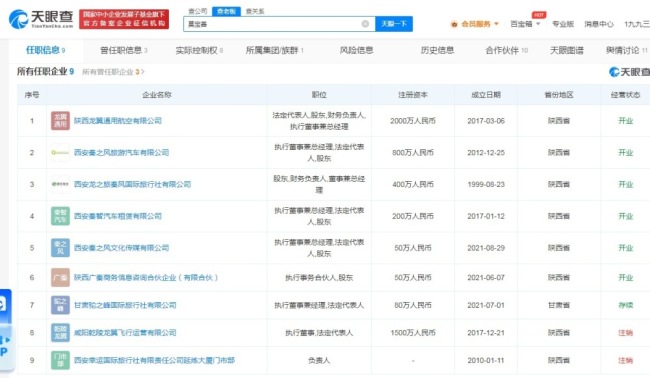The height and width of the screenshot is (378, 650).
Task: Click the 执行事务合伙人,股东 position cell
Action: click(319, 277)
